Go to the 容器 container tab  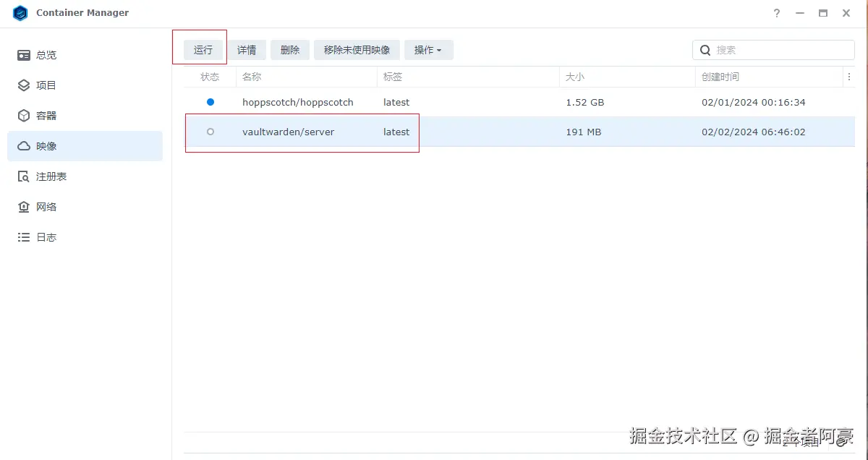tap(85, 116)
